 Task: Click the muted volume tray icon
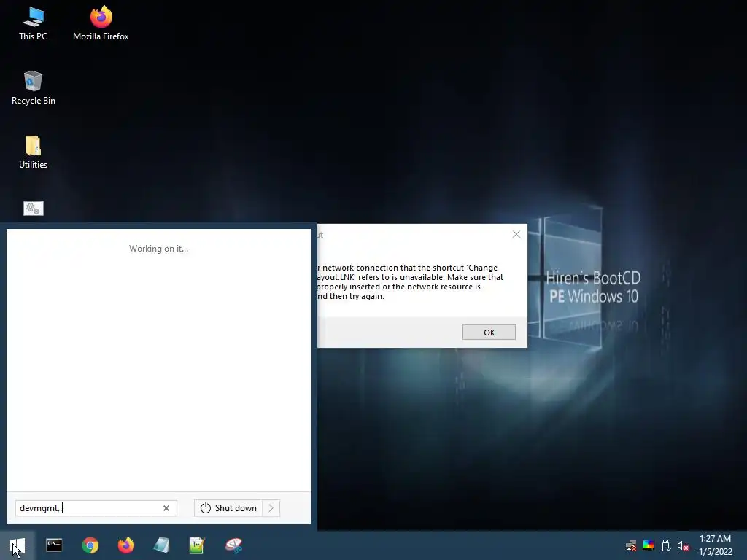(x=683, y=545)
